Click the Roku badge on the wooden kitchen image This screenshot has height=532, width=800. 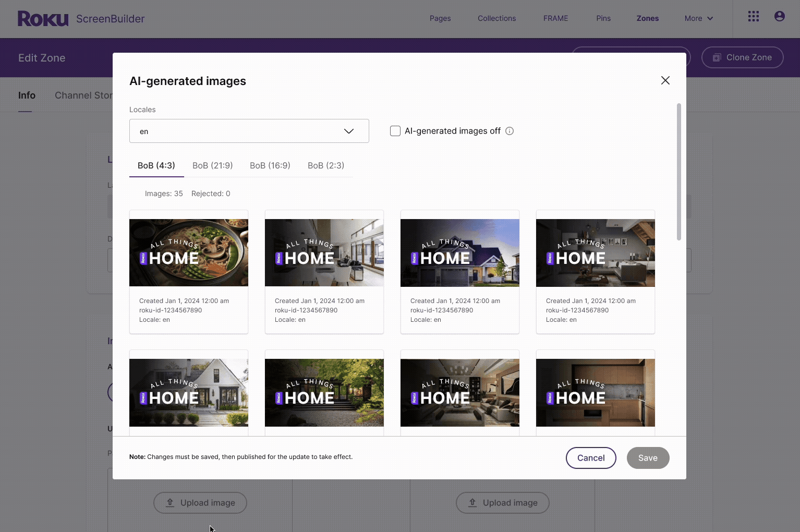click(550, 398)
